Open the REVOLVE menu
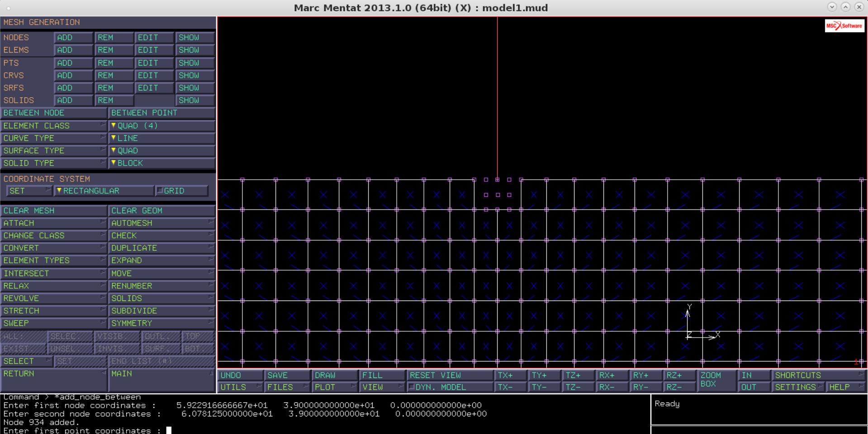The image size is (868, 434). 54,299
